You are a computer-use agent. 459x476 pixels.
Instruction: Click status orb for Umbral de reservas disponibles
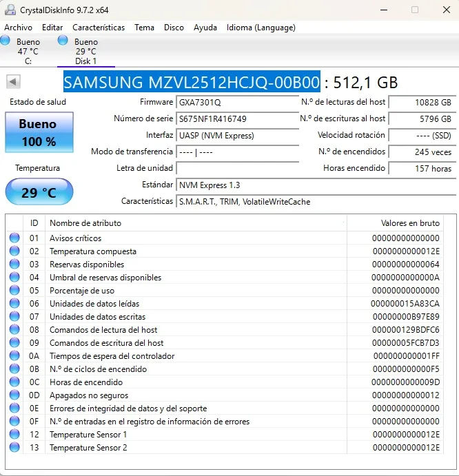14,277
